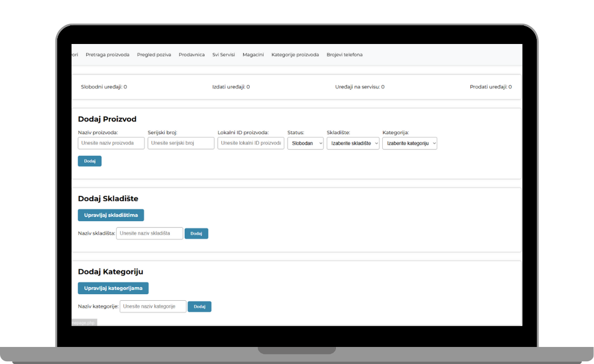Screen dimensions: 594x364
Task: Go to Pregled poziva page
Action: tap(154, 55)
